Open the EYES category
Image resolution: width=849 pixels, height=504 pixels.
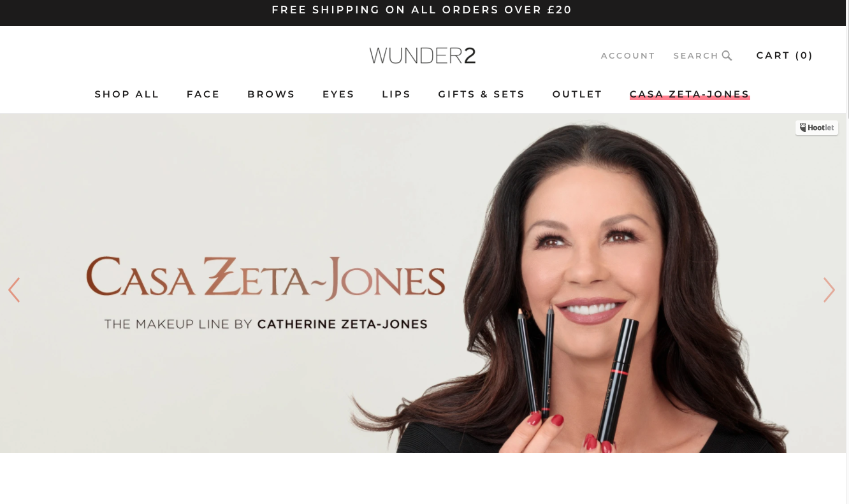pos(338,94)
